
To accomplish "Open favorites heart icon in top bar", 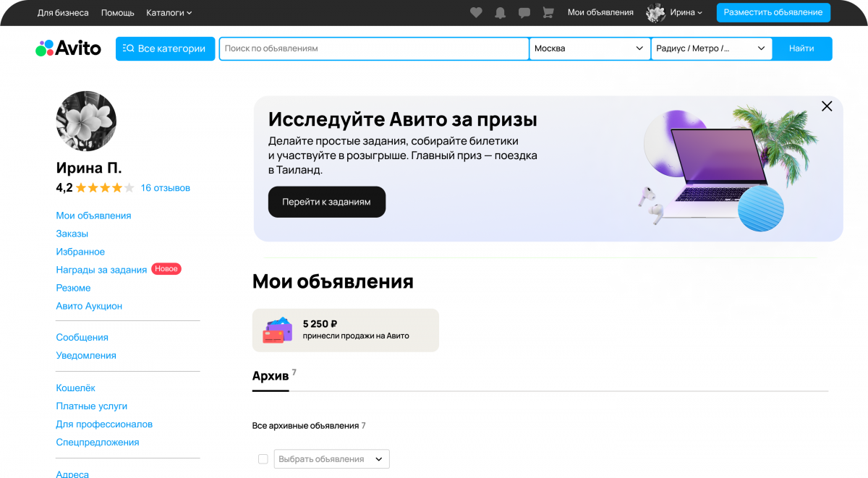I will [x=476, y=12].
